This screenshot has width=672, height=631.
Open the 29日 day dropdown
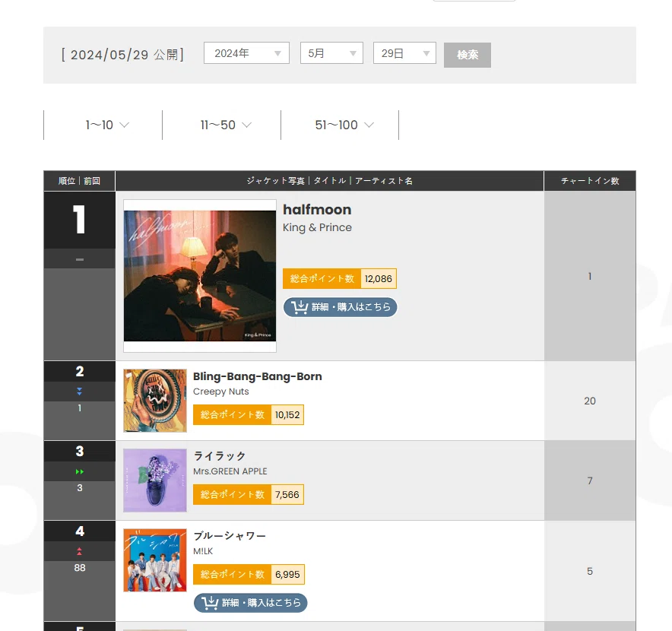(404, 53)
